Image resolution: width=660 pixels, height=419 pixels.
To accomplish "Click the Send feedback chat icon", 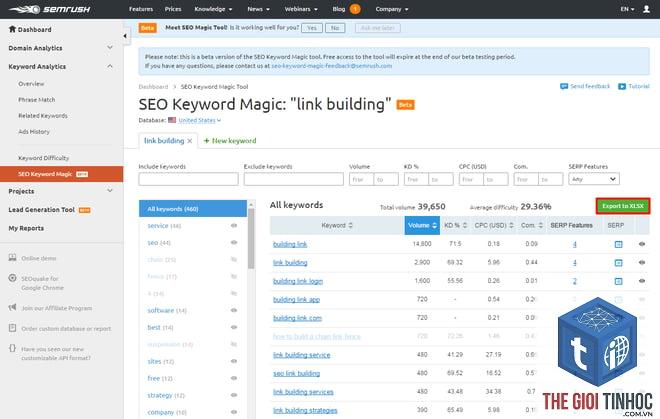I will (x=564, y=86).
